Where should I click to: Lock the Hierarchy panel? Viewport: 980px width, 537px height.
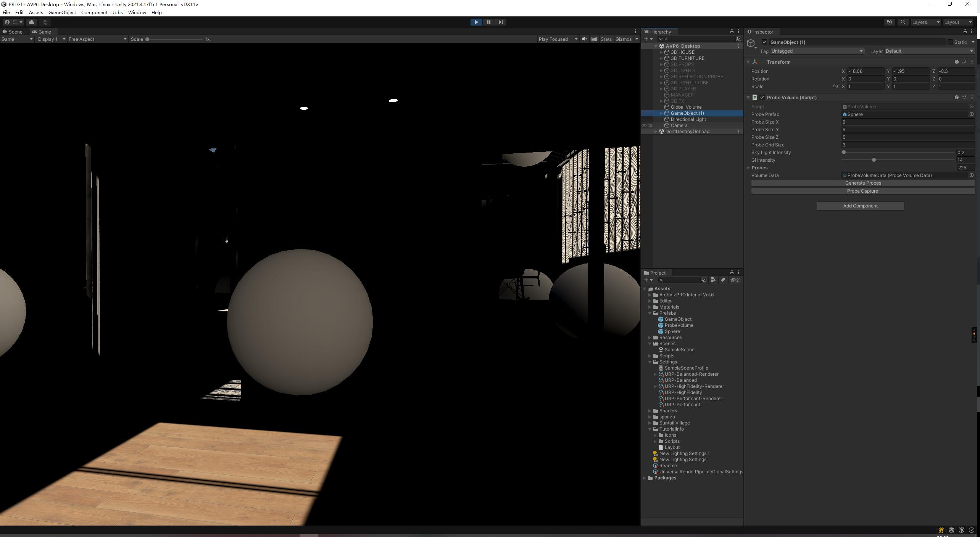732,31
